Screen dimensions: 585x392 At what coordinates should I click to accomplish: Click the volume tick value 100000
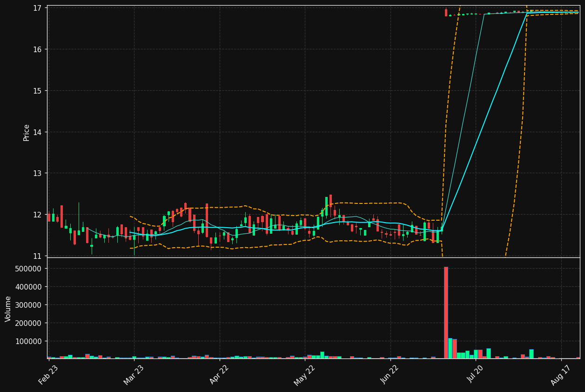[29, 341]
